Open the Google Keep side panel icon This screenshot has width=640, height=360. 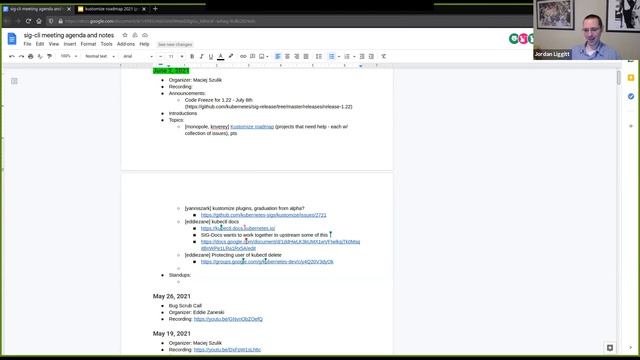coord(631,78)
